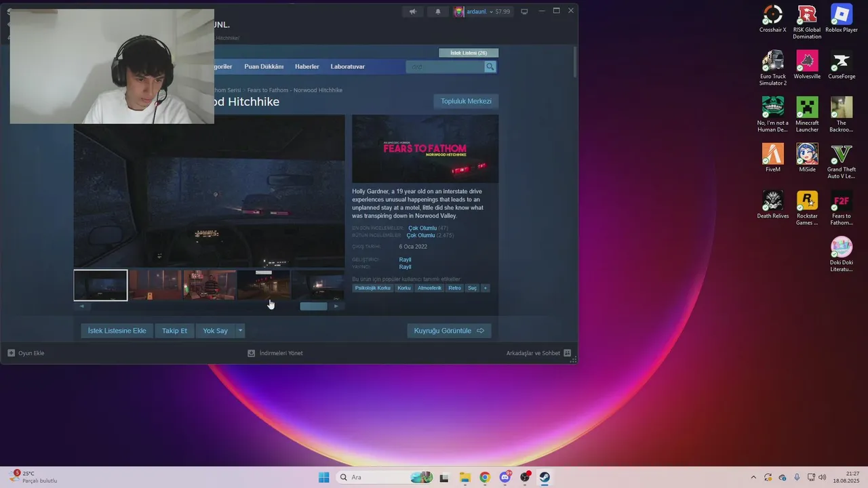Open Roblox Player desktop icon

click(842, 19)
